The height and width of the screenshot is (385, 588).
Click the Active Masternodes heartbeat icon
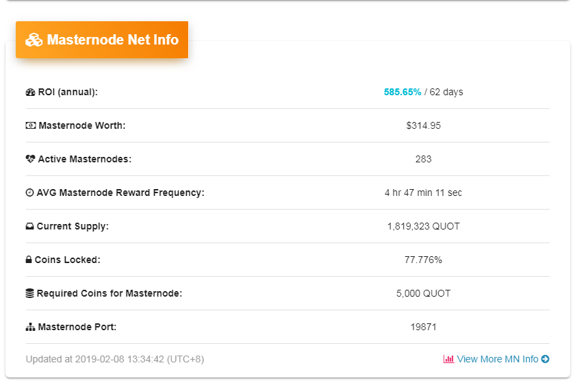(30, 159)
